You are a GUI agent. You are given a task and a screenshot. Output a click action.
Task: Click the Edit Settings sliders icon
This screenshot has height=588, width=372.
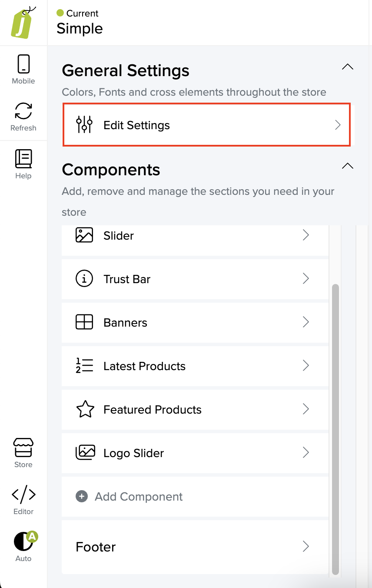84,125
